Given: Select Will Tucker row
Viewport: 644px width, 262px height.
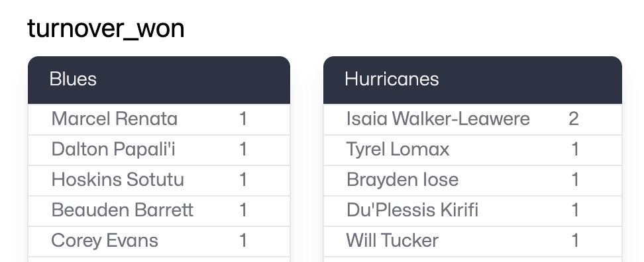Looking at the screenshot, I should (473, 241).
